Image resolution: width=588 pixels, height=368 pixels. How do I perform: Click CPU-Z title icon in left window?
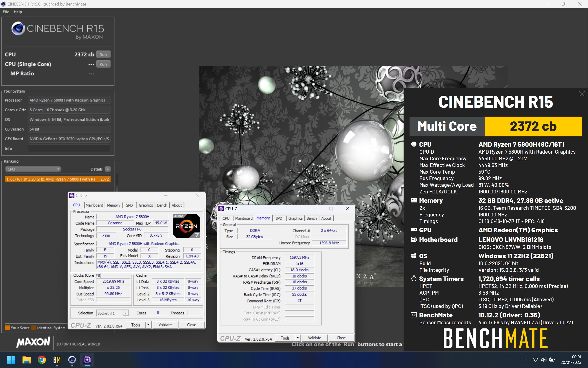click(x=72, y=195)
